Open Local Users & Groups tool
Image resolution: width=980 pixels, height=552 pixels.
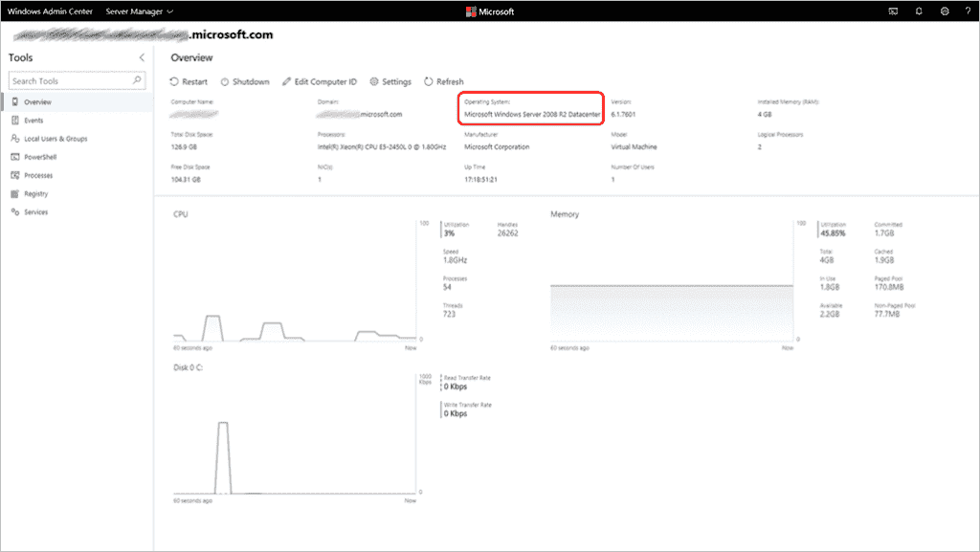coord(55,139)
